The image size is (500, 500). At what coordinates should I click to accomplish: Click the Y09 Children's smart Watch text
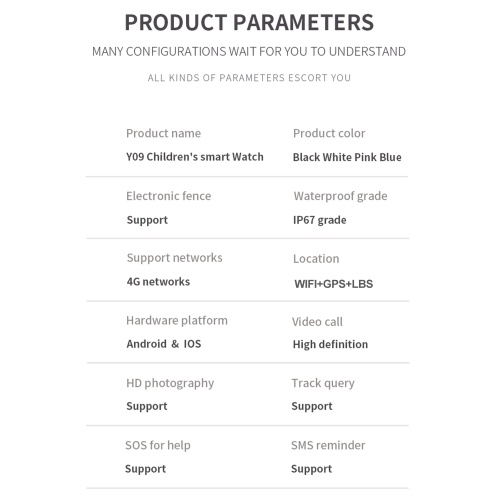pyautogui.click(x=195, y=157)
